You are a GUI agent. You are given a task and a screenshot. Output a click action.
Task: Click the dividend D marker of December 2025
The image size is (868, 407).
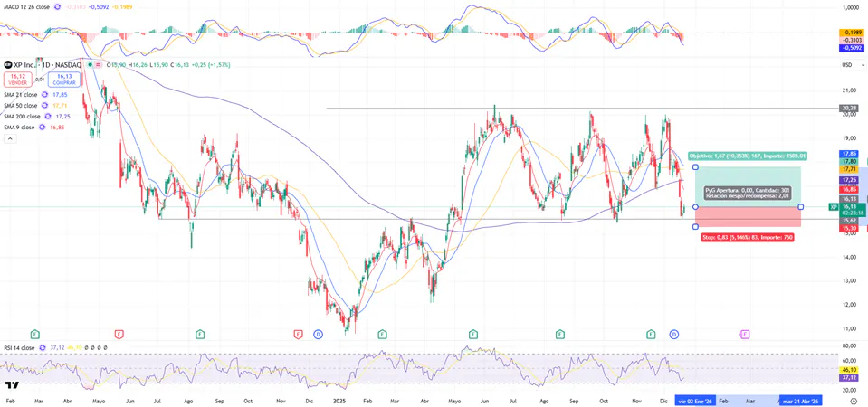coord(673,334)
